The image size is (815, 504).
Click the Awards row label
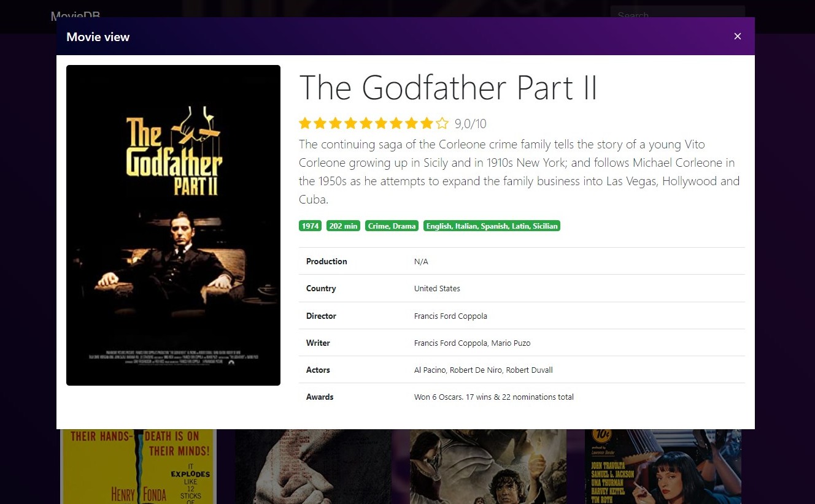pyautogui.click(x=320, y=397)
